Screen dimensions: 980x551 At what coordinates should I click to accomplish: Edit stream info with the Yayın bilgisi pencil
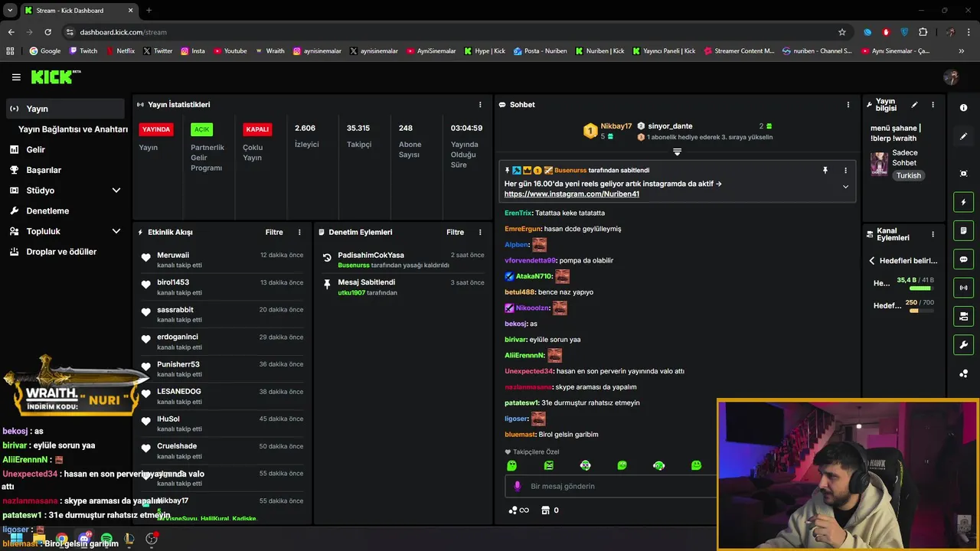click(x=914, y=105)
